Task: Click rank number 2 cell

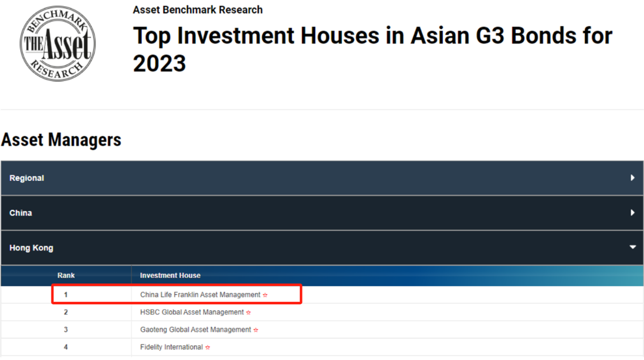Action: (x=66, y=312)
